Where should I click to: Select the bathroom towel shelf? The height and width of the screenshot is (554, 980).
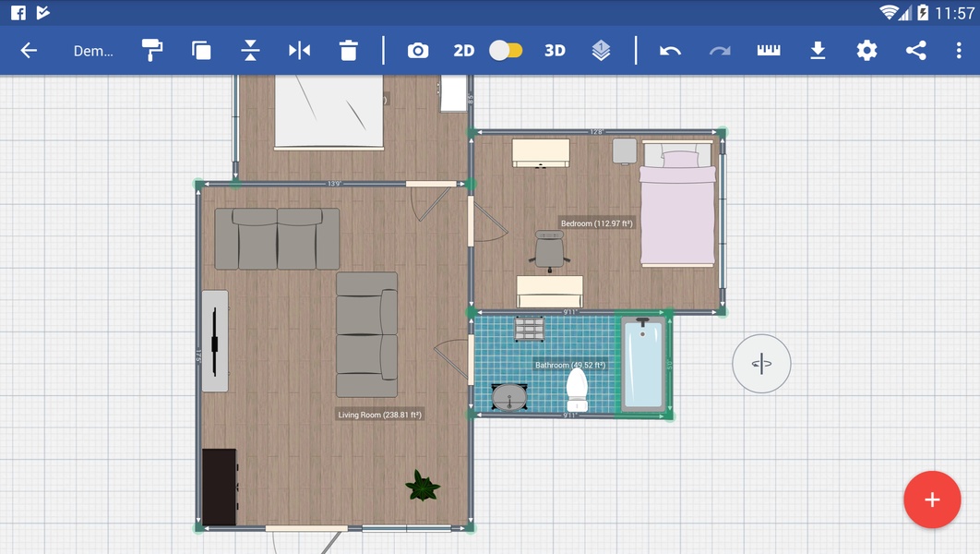click(x=530, y=329)
